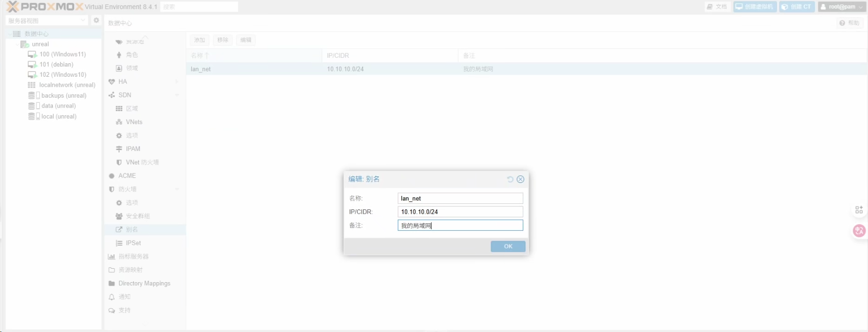Expand the HA section in the menu
The width and height of the screenshot is (868, 332).
177,82
